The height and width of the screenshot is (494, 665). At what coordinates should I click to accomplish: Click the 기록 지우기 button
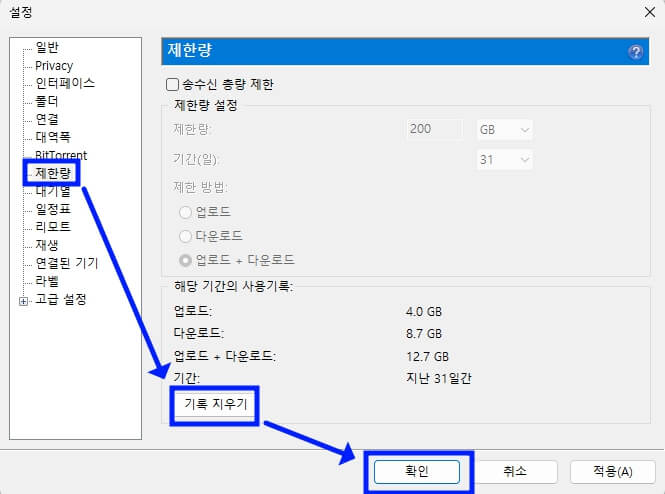click(x=215, y=404)
